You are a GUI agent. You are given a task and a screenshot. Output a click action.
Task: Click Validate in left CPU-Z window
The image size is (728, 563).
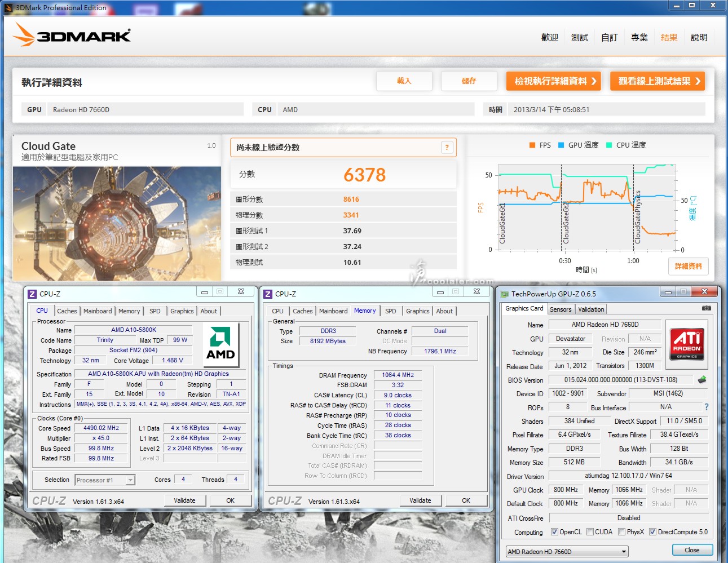click(184, 500)
